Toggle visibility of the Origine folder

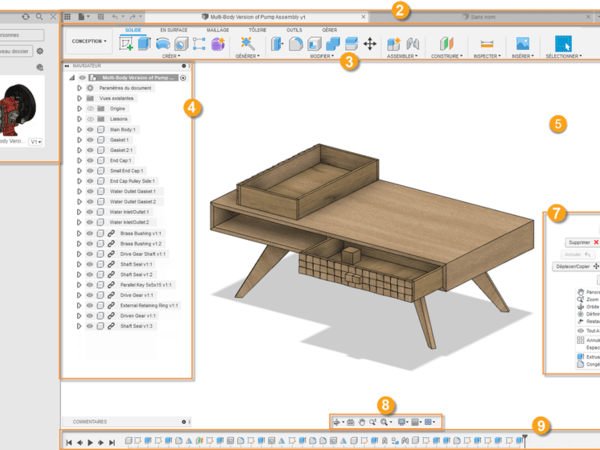click(x=89, y=108)
